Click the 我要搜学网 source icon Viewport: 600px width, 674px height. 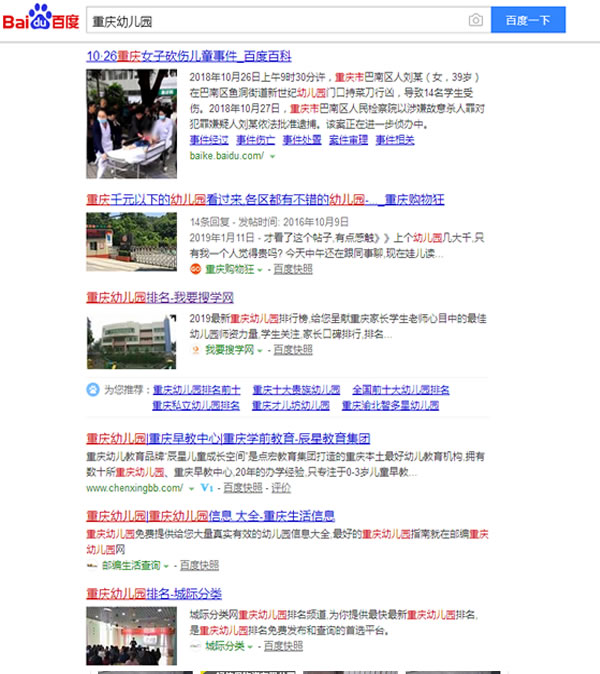coord(196,350)
